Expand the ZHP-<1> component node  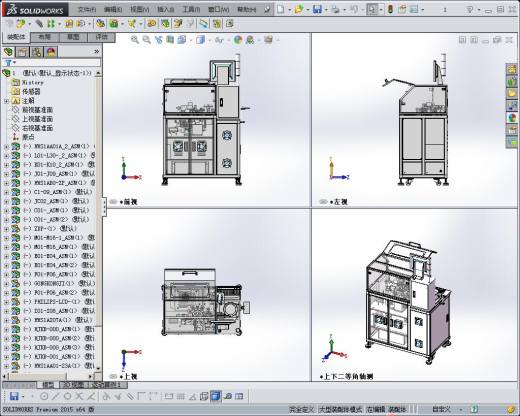click(6, 229)
